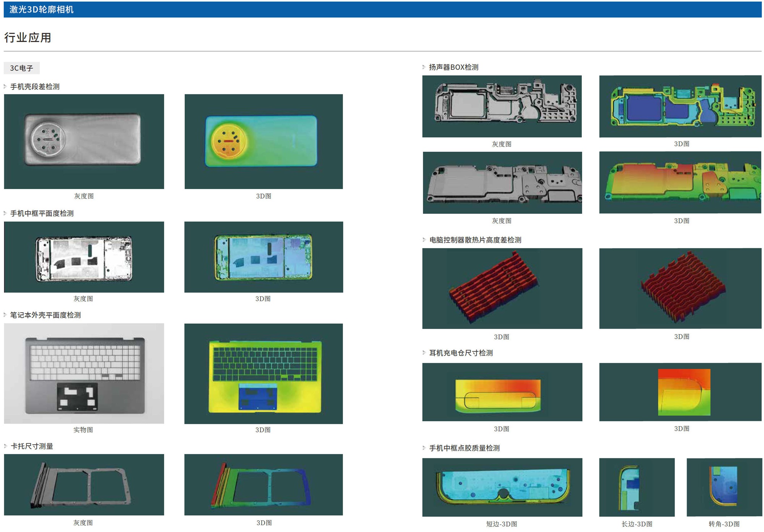
Task: Click the triangle beside 耳机充电仓尺寸检测
Action: point(424,353)
